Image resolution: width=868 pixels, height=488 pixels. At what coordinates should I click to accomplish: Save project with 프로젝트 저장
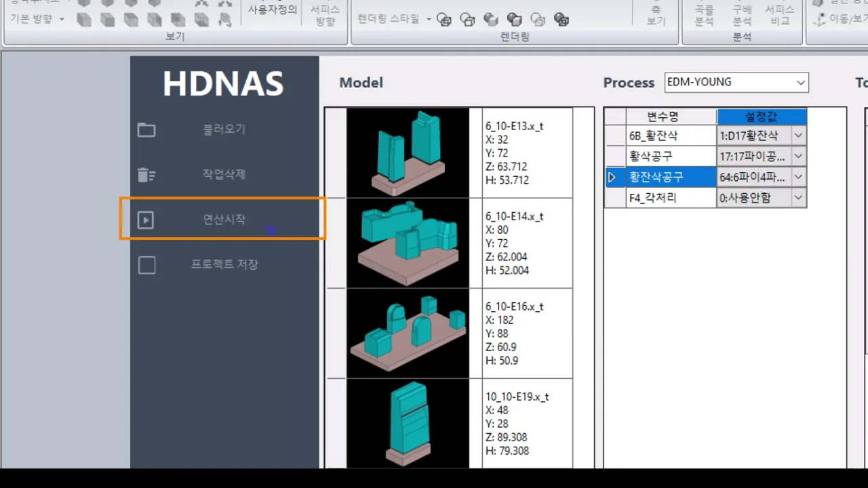(x=224, y=265)
